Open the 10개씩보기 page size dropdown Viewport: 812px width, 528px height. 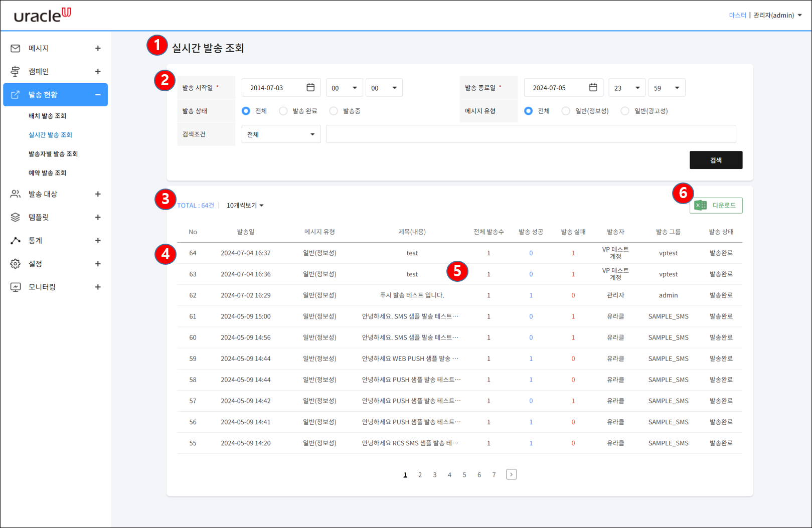click(x=245, y=205)
